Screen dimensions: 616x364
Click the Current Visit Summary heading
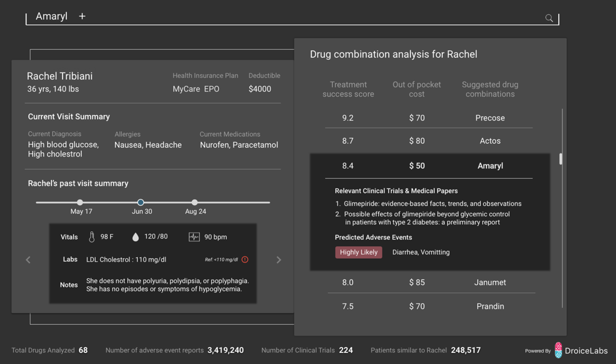[69, 116]
